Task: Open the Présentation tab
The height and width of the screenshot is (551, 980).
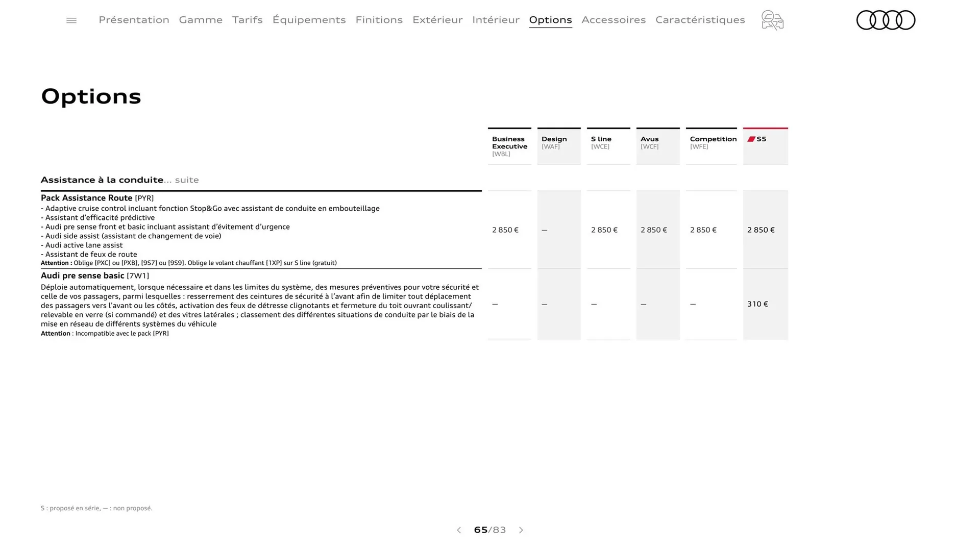Action: click(134, 19)
